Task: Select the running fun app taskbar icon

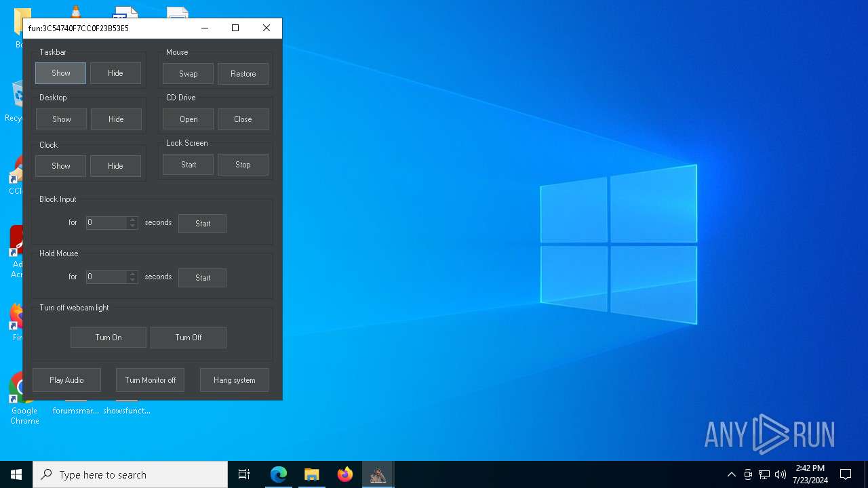Action: (x=378, y=474)
